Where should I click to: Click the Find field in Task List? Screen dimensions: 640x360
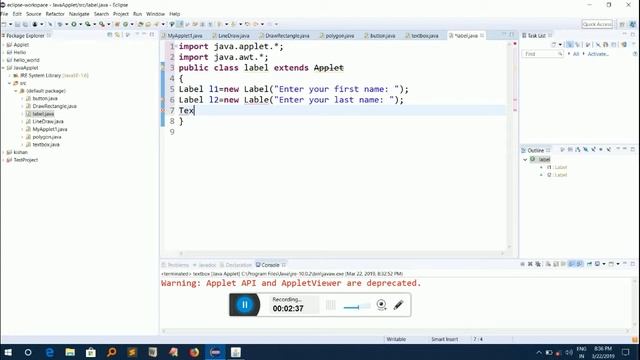coord(542,54)
